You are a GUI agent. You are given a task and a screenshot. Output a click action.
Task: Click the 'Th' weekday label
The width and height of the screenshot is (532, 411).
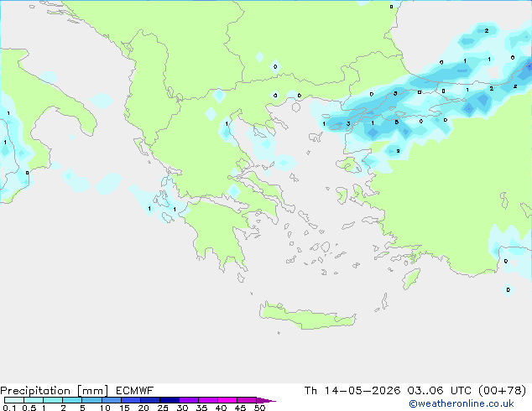coord(310,391)
